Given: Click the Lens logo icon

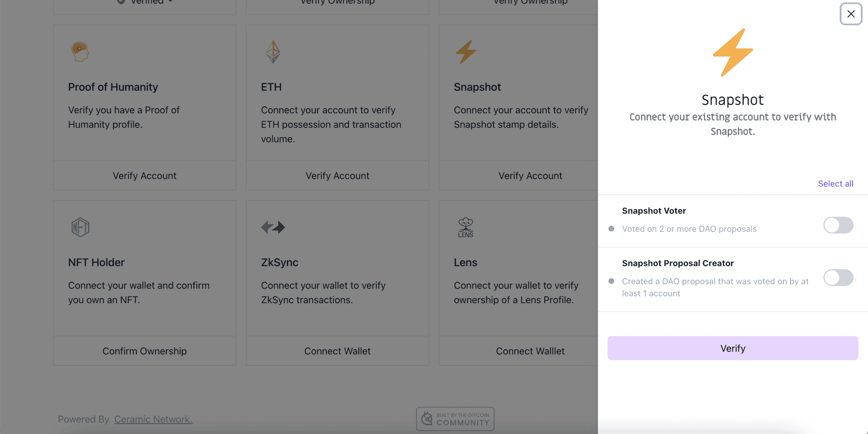Looking at the screenshot, I should pyautogui.click(x=466, y=227).
